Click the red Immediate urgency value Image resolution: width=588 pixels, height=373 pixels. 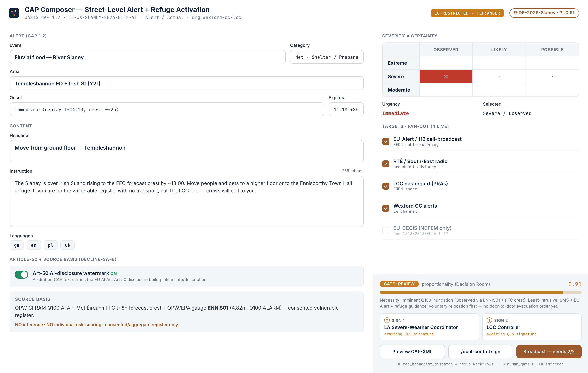pyautogui.click(x=395, y=113)
